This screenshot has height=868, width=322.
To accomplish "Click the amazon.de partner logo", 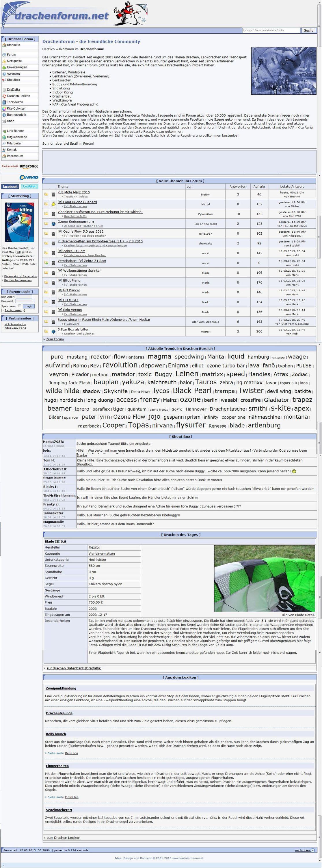I will point(29,166).
